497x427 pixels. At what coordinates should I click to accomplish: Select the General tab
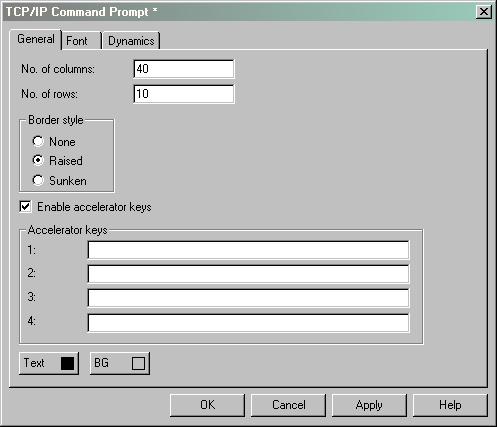36,39
